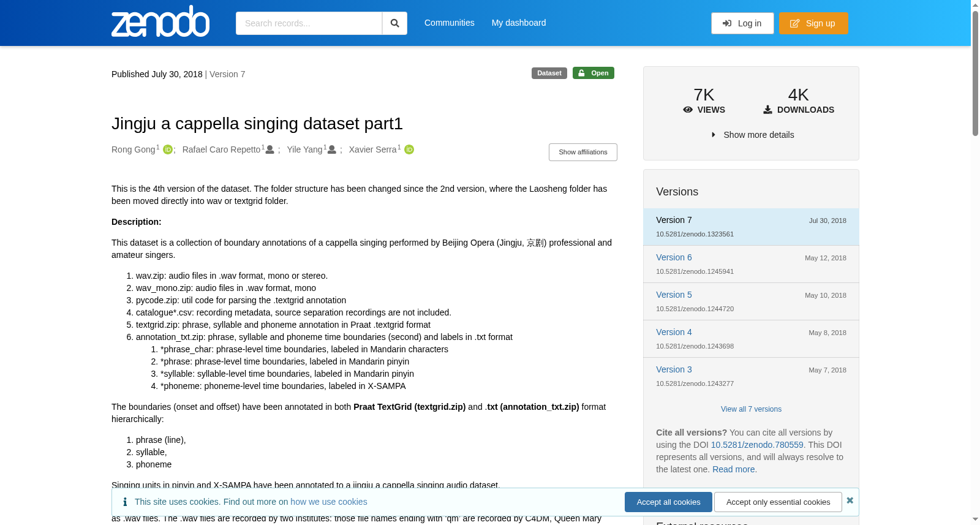The height and width of the screenshot is (525, 980).
Task: Expand Show more details
Action: 752,135
